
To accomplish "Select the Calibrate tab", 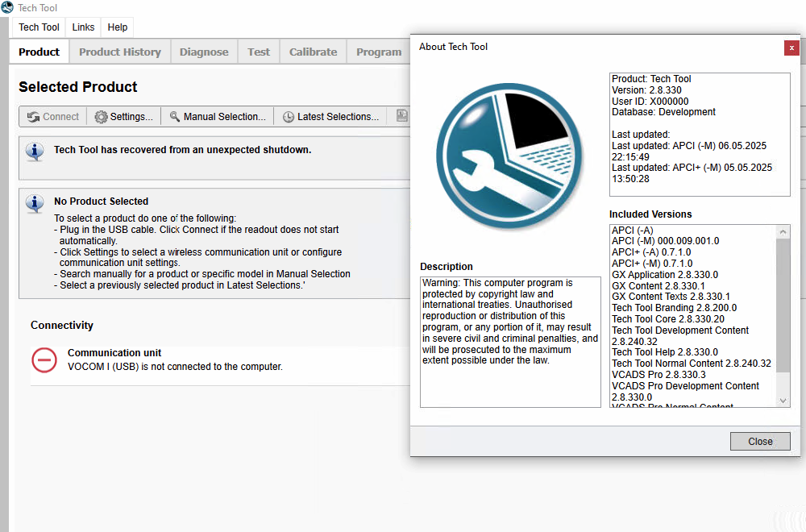I will click(313, 52).
